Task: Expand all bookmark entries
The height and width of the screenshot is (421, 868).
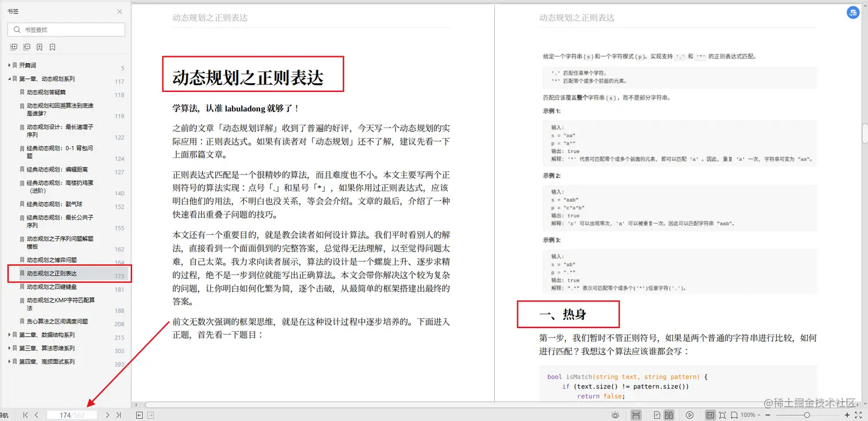Action: coord(14,47)
